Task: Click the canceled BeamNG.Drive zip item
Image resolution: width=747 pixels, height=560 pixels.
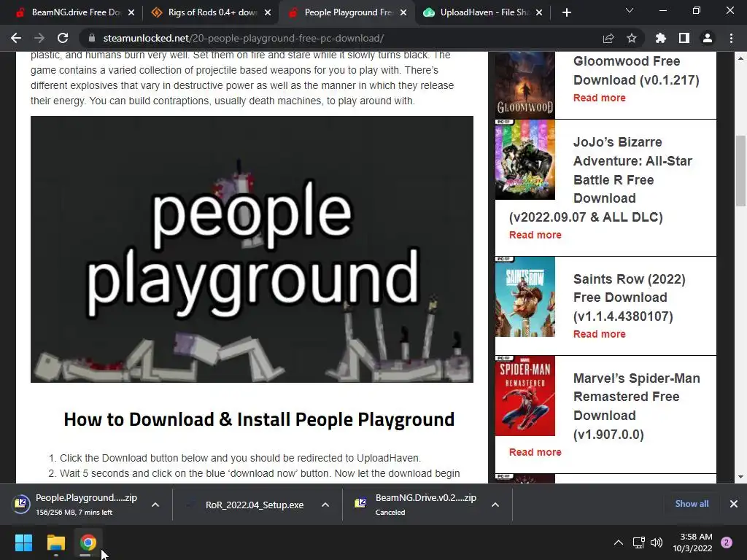Action: click(417, 505)
